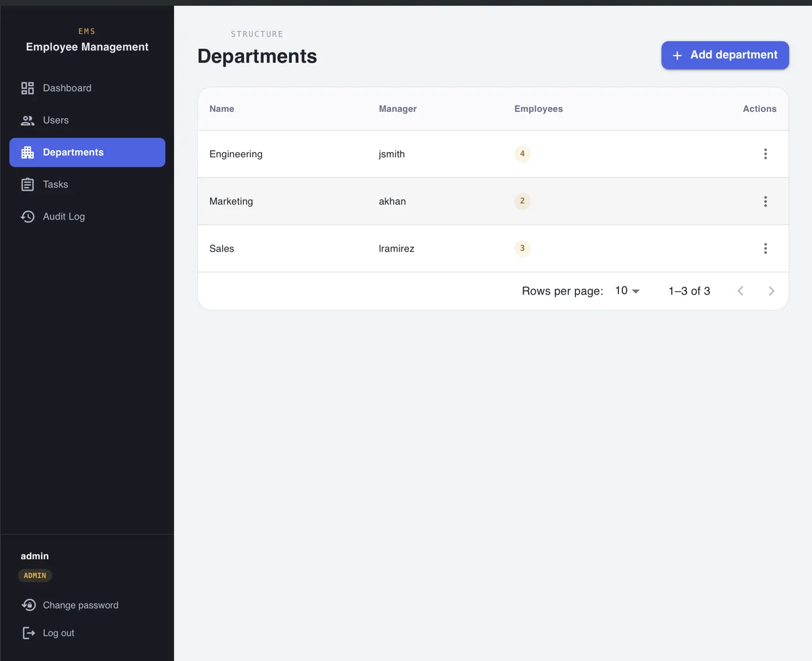Click the Departments building icon
The height and width of the screenshot is (661, 812).
click(27, 152)
